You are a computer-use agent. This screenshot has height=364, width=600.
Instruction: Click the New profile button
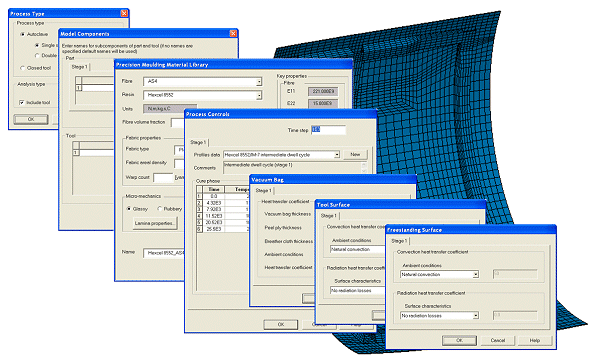pos(355,154)
